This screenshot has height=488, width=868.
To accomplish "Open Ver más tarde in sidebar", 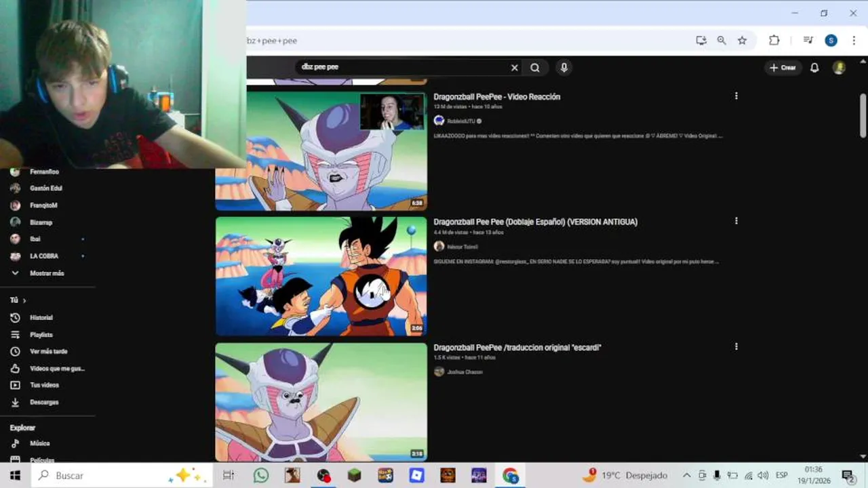I will pos(48,352).
